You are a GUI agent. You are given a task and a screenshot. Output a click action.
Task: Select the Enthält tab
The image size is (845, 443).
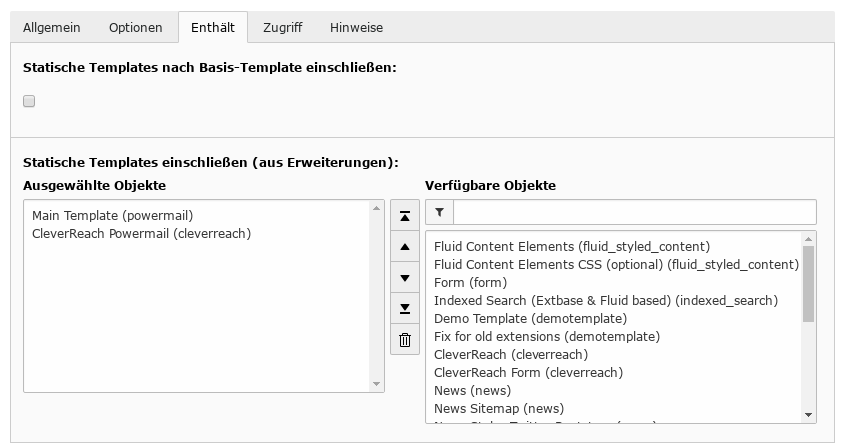click(213, 27)
